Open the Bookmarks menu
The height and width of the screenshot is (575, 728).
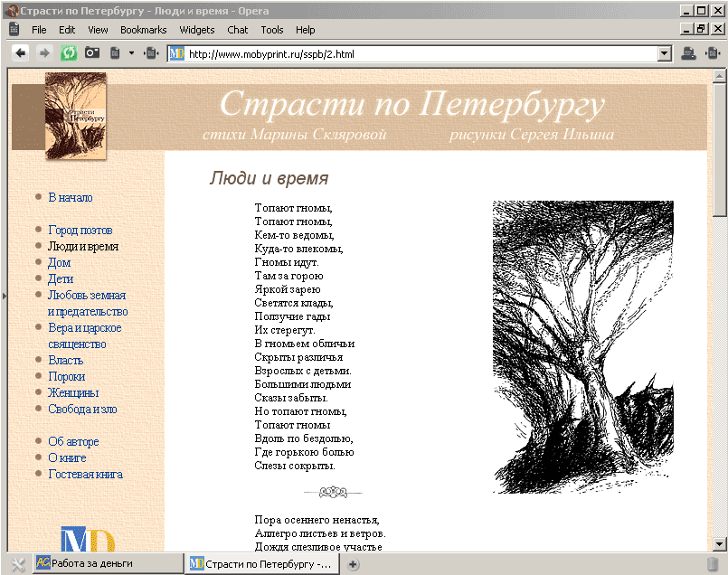click(144, 30)
